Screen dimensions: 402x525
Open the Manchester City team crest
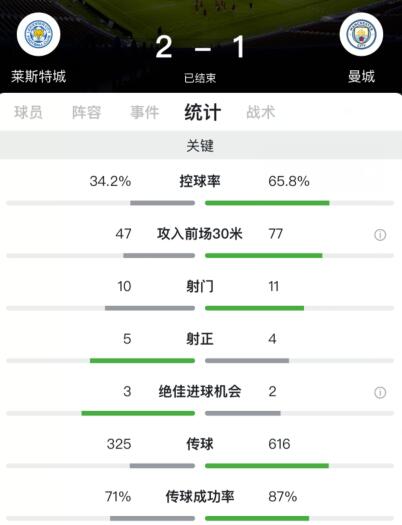coord(361,34)
